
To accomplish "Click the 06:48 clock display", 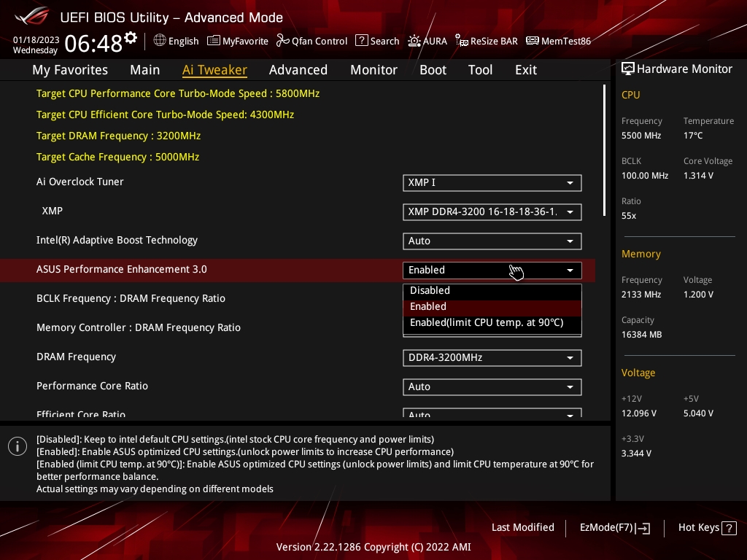I will pos(94,43).
